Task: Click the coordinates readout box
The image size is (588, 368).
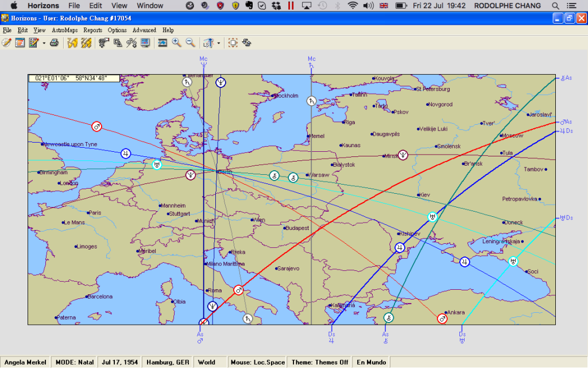Action: point(74,78)
